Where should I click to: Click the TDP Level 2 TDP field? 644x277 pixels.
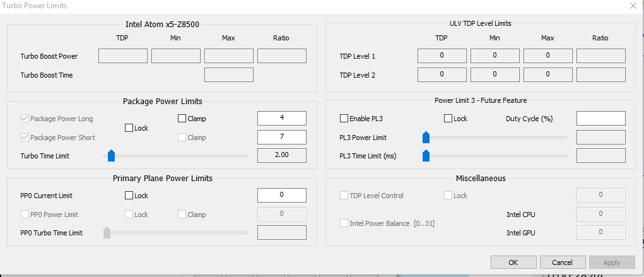point(442,75)
